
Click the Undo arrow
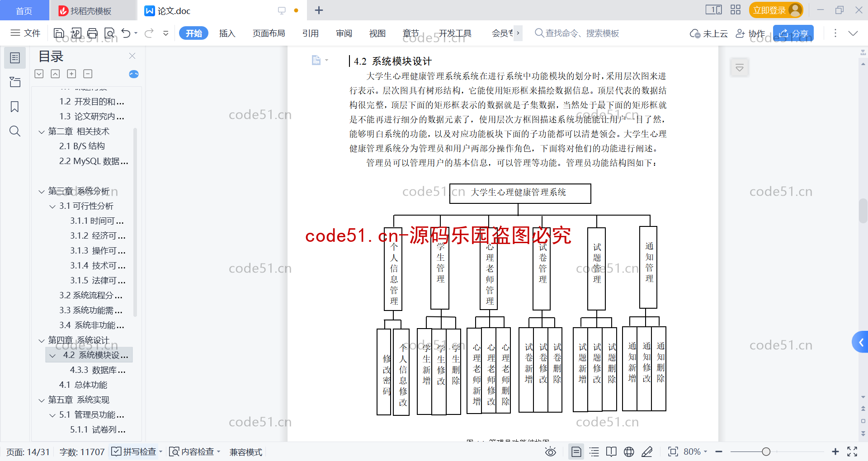pyautogui.click(x=126, y=33)
